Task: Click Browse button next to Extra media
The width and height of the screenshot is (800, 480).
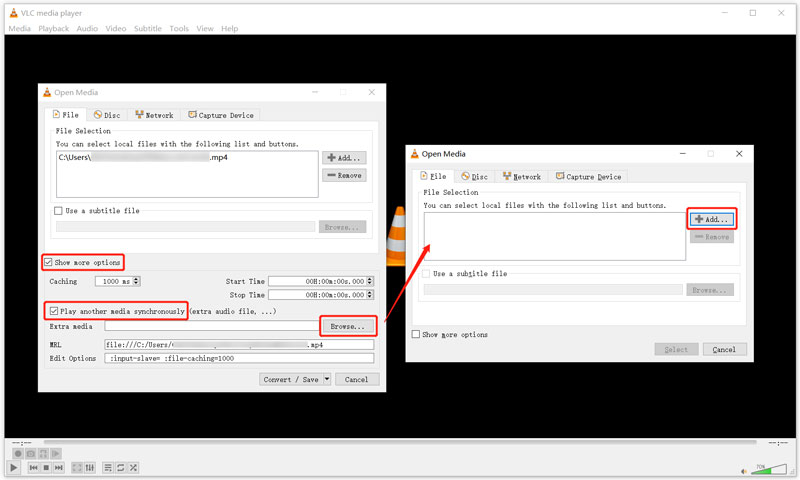Action: [347, 326]
